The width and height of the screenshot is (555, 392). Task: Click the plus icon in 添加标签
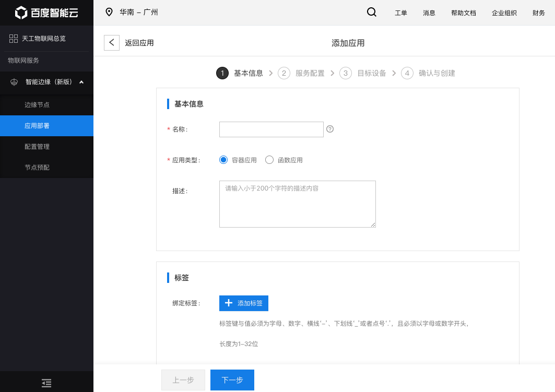pos(229,303)
